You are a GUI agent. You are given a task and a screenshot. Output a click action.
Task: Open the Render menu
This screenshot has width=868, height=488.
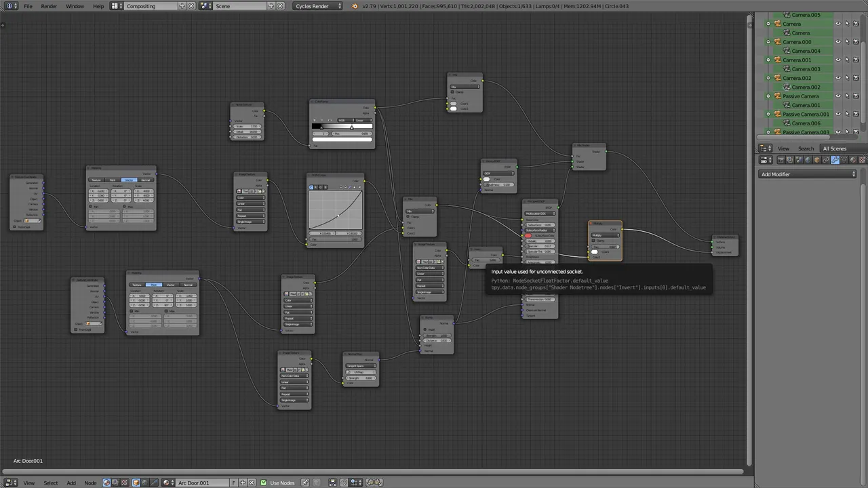(49, 6)
